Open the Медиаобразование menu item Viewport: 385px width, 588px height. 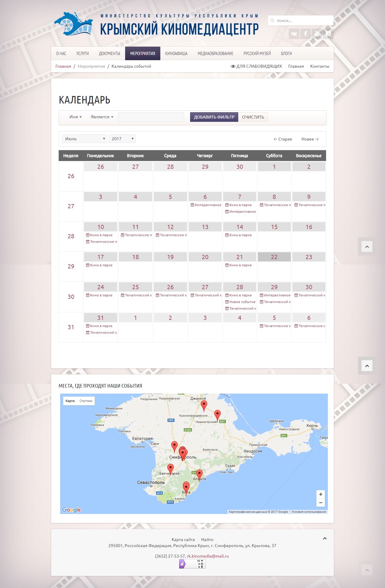coord(215,54)
